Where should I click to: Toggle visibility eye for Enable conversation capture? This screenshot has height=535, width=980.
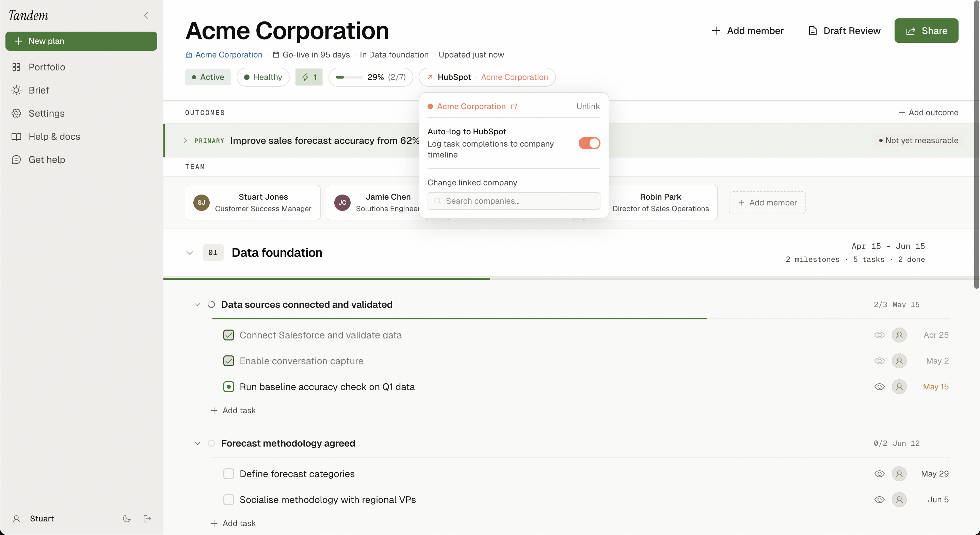click(879, 361)
